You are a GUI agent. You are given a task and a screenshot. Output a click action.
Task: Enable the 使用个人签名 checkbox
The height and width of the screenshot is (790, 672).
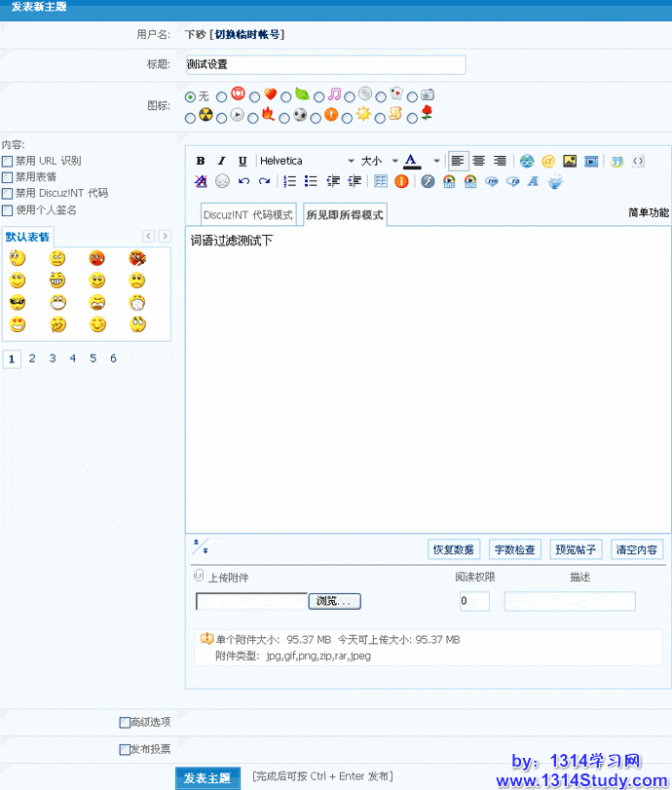(x=8, y=209)
